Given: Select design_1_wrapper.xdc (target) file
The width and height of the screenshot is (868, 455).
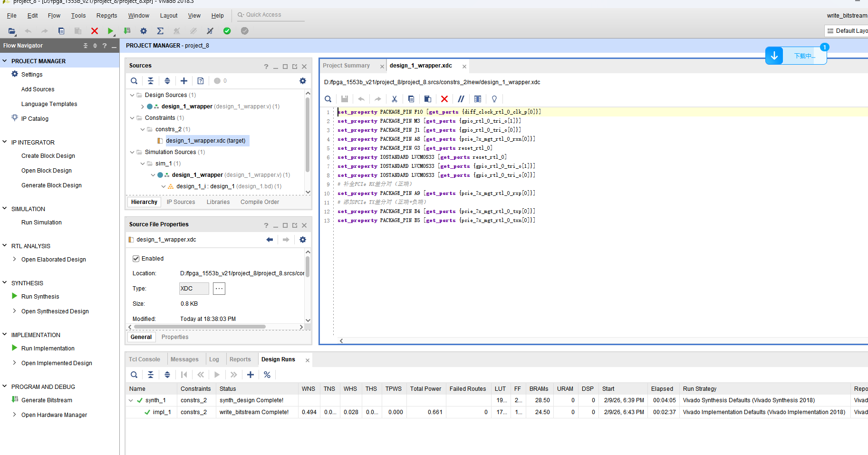Looking at the screenshot, I should click(x=205, y=141).
